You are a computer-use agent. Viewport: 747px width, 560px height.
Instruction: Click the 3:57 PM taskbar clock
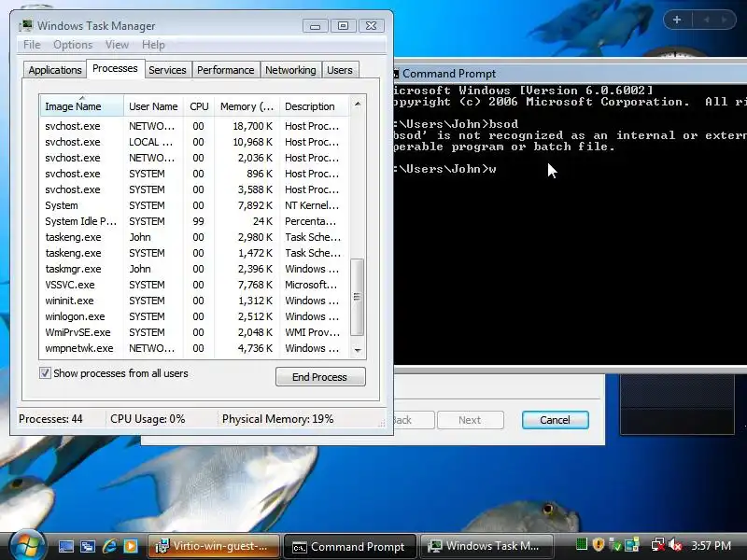tap(712, 545)
